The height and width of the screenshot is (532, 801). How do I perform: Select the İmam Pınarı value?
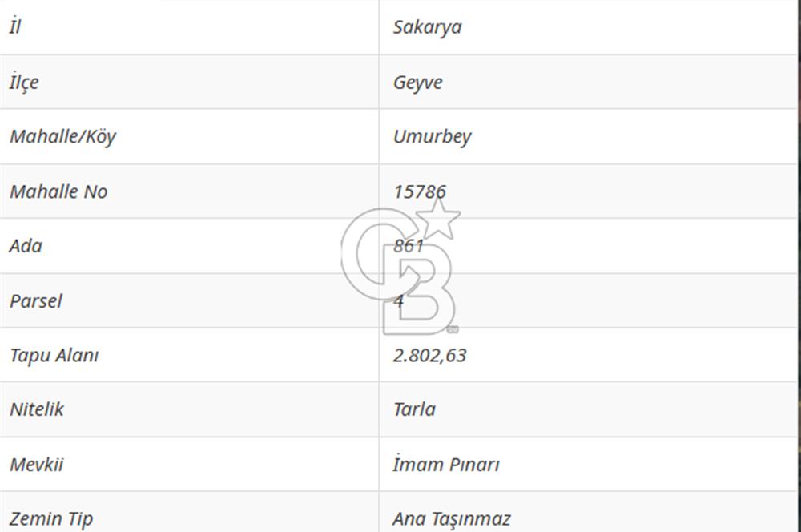[445, 465]
